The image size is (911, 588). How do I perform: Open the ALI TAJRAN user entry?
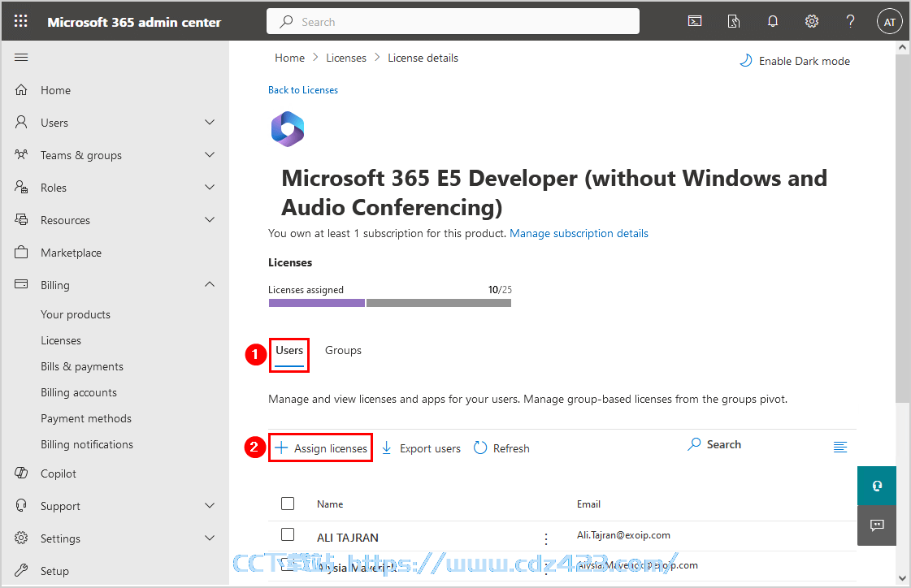point(348,538)
